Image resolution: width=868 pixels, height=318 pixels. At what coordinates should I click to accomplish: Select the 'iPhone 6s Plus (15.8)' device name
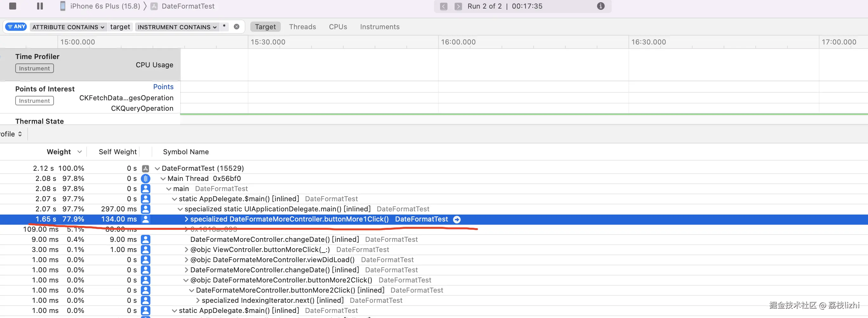coord(105,6)
